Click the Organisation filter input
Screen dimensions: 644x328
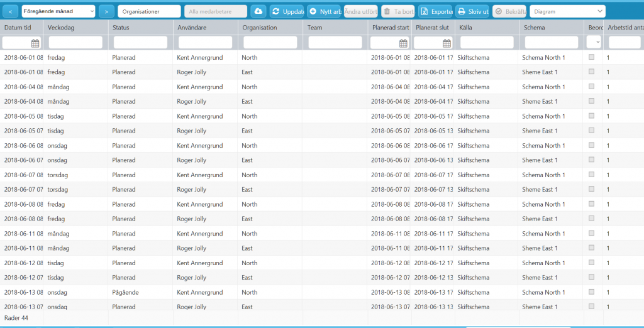[270, 42]
